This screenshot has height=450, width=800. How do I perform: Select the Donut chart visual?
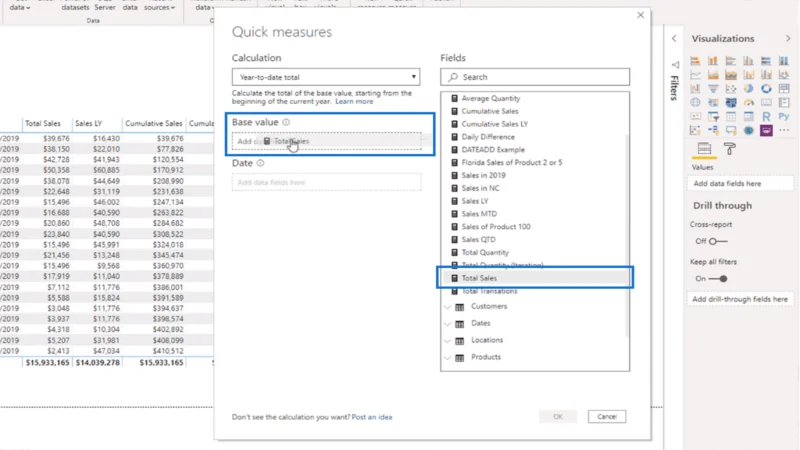pyautogui.click(x=766, y=88)
